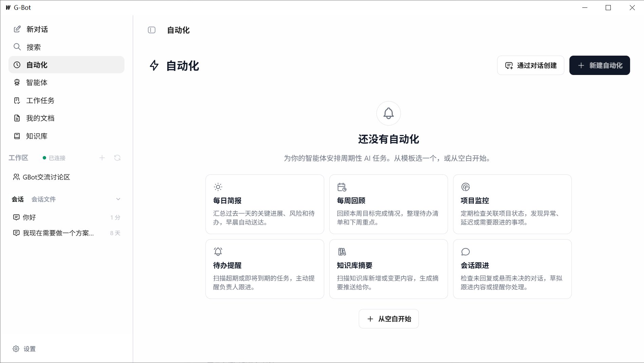644x363 pixels.
Task: Collapse the 会话 section chevron
Action: [x=118, y=199]
